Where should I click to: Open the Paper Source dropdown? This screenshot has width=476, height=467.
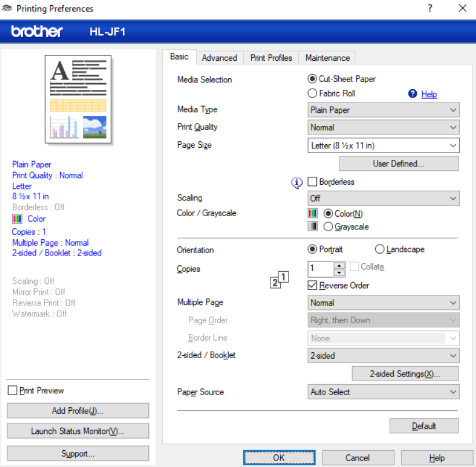coord(384,392)
